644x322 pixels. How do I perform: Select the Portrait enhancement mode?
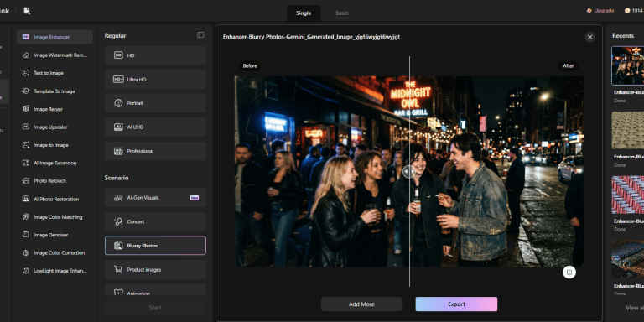(x=155, y=103)
